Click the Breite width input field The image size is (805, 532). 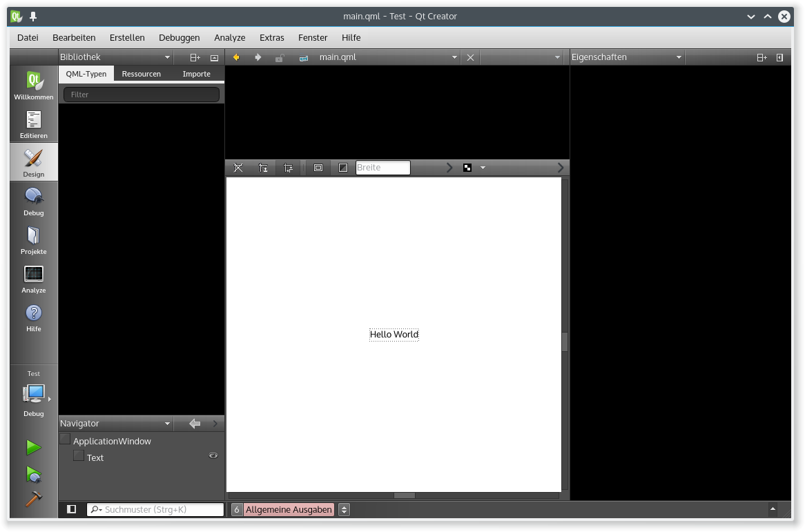382,168
